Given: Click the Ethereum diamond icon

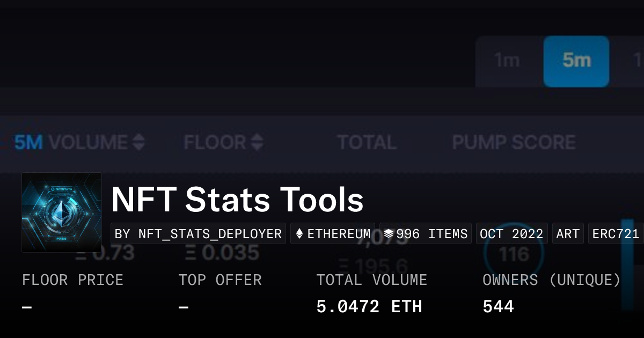Looking at the screenshot, I should [299, 234].
